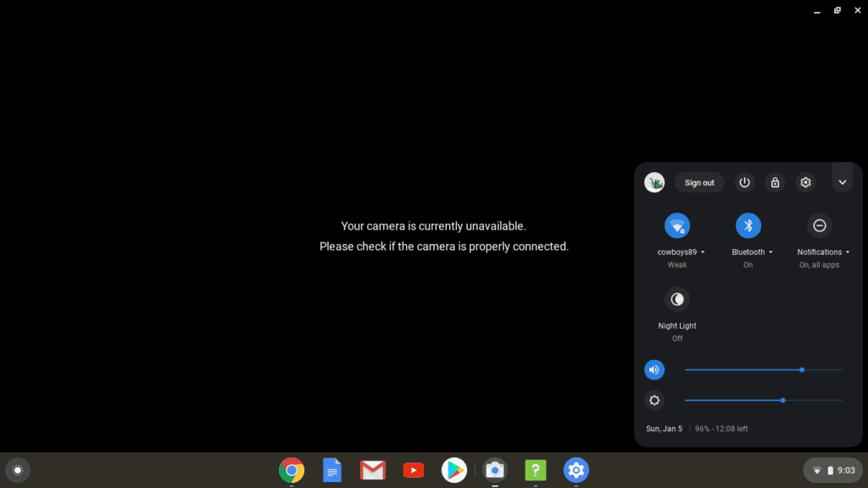
Task: Open Google Chrome from the shelf
Action: click(x=292, y=470)
